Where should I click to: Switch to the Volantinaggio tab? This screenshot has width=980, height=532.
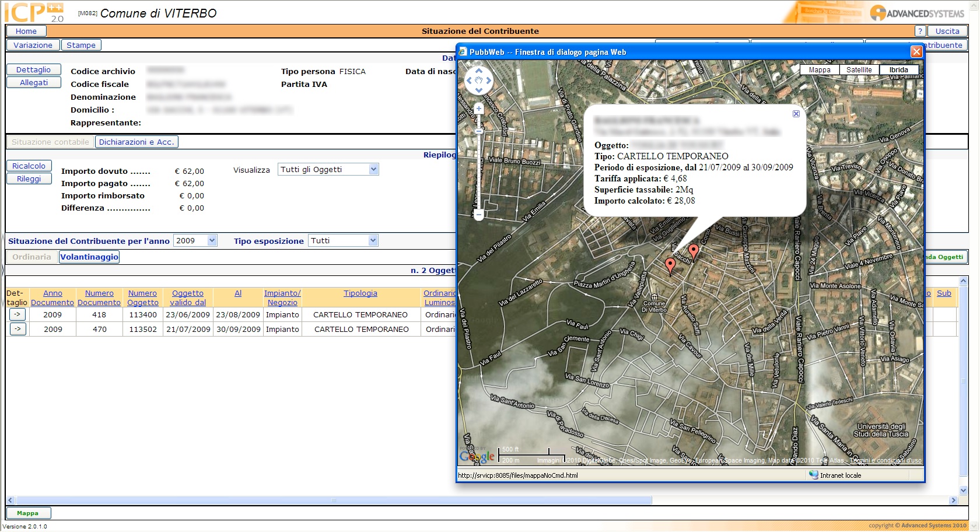[x=89, y=257]
